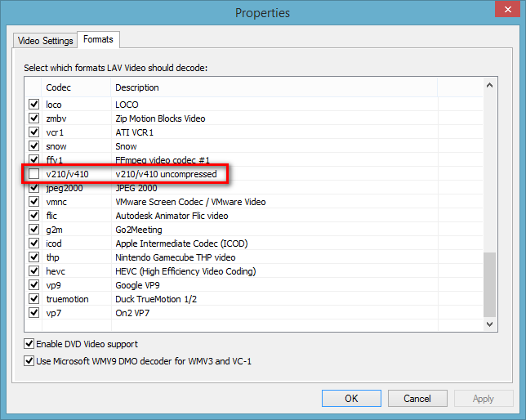Uncheck the truemotion codec checkbox
Screen dimensions: 526x420
click(x=33, y=299)
